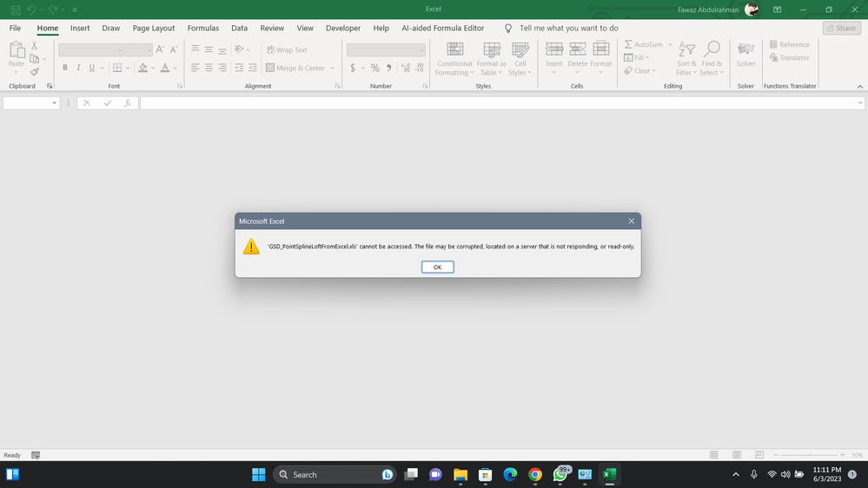Open the Windows Start menu
The width and height of the screenshot is (868, 488).
pyautogui.click(x=259, y=474)
